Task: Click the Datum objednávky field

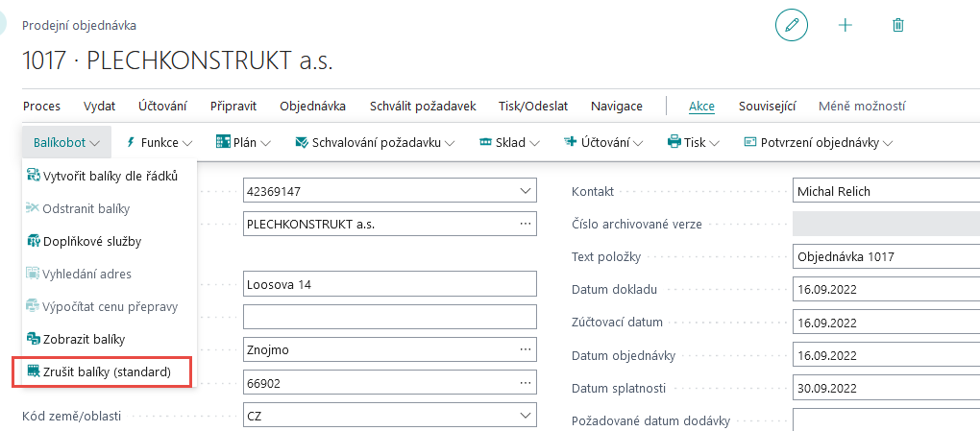Action: 886,355
